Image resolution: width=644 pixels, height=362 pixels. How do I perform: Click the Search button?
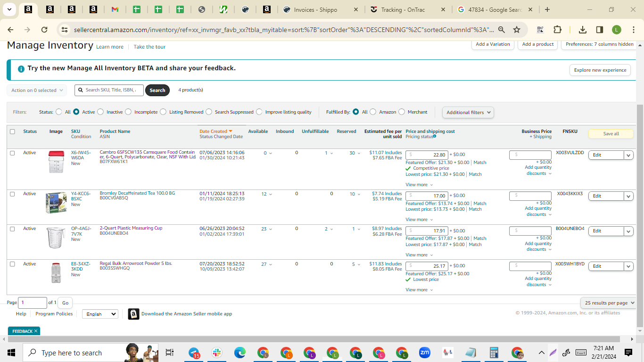tap(157, 90)
